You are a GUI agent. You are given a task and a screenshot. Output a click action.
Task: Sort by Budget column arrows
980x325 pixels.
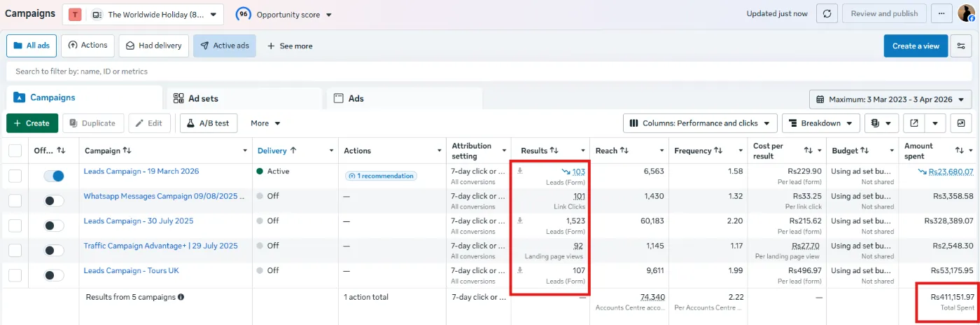(864, 151)
